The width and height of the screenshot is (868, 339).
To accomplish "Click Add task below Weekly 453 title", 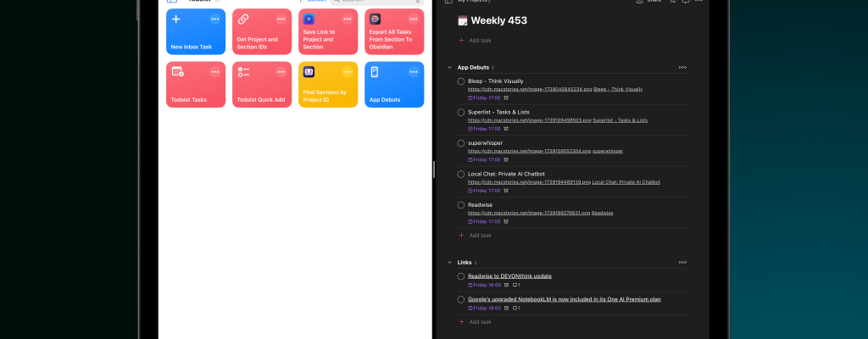I will tap(480, 41).
